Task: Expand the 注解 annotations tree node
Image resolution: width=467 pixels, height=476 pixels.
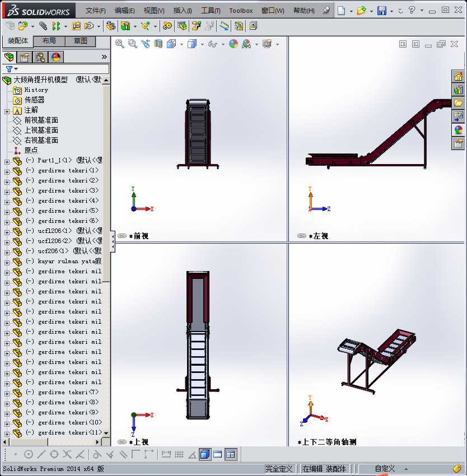Action: pyautogui.click(x=7, y=111)
